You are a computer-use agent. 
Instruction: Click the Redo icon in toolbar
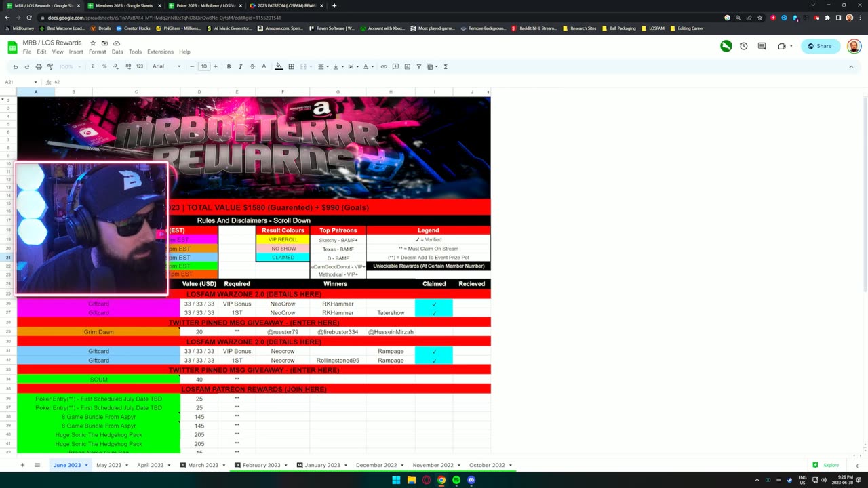click(x=26, y=66)
